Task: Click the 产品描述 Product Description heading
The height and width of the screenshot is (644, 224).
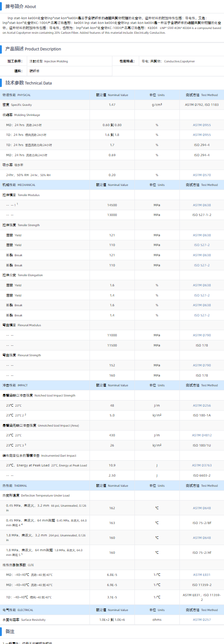Action: [33, 49]
